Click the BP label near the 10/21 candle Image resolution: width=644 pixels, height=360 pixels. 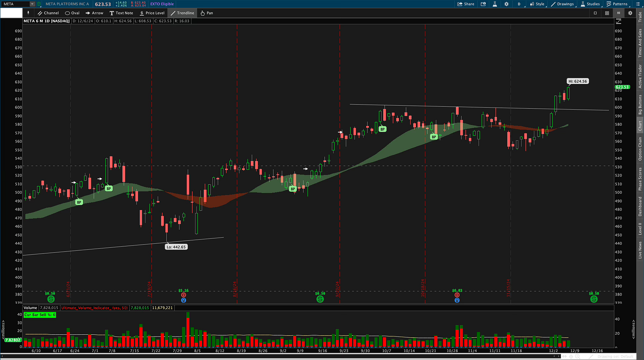tap(434, 137)
